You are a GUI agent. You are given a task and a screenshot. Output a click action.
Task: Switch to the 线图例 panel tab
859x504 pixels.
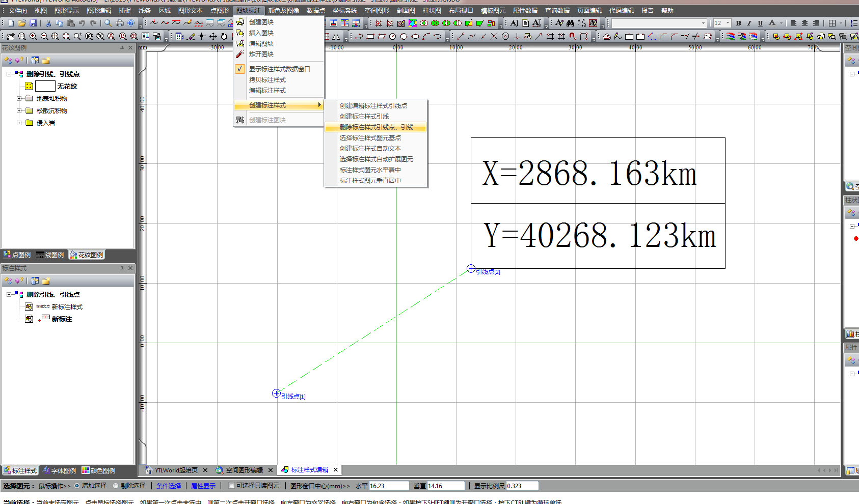[x=49, y=255]
